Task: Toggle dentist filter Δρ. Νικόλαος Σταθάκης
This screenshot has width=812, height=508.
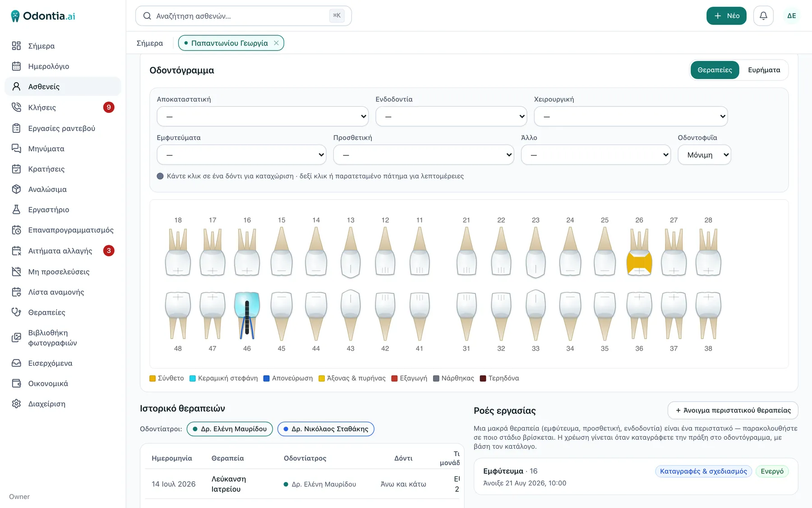Action: (326, 429)
